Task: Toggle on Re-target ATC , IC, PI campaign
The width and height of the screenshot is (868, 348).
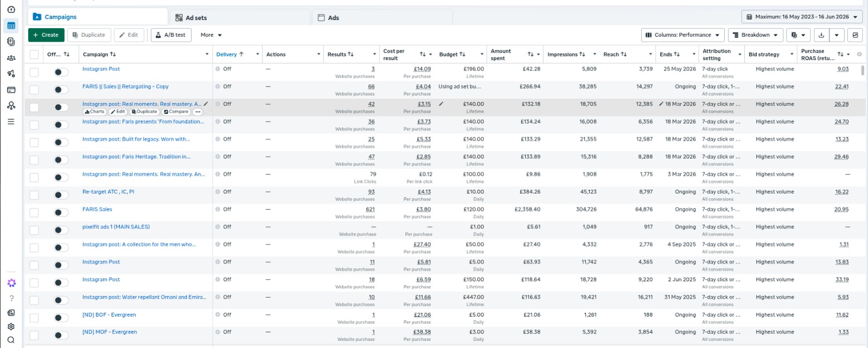Action: tap(61, 195)
